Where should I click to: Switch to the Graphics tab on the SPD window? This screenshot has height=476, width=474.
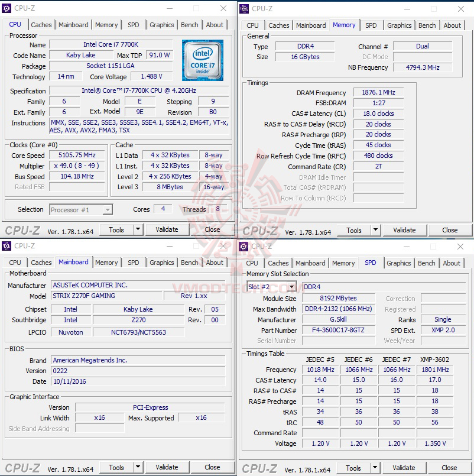398,263
